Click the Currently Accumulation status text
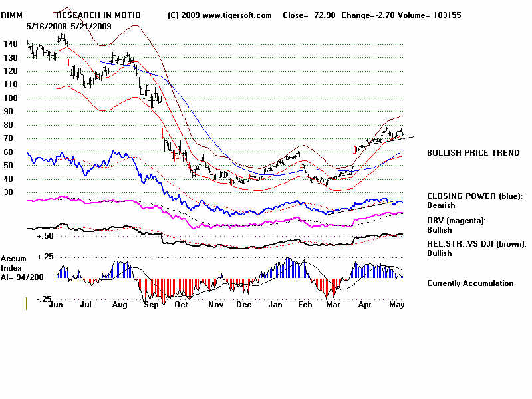532x399 pixels. click(470, 283)
